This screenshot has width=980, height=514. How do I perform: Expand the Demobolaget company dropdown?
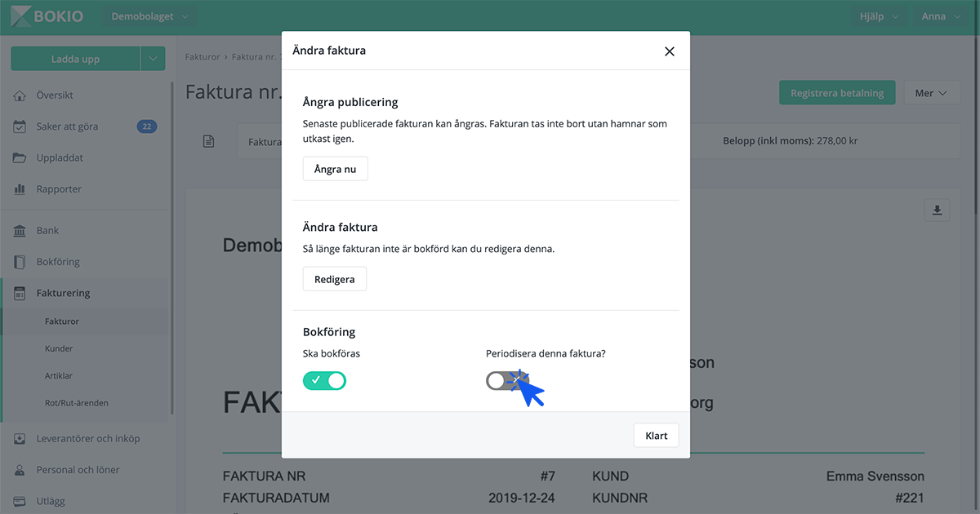point(149,16)
